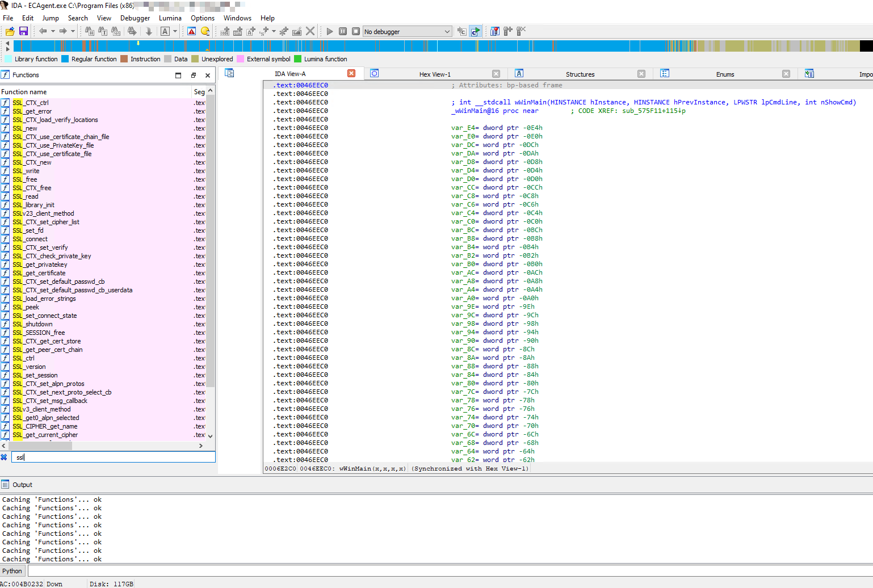
Task: Click the ssl filter input field
Action: click(x=113, y=457)
